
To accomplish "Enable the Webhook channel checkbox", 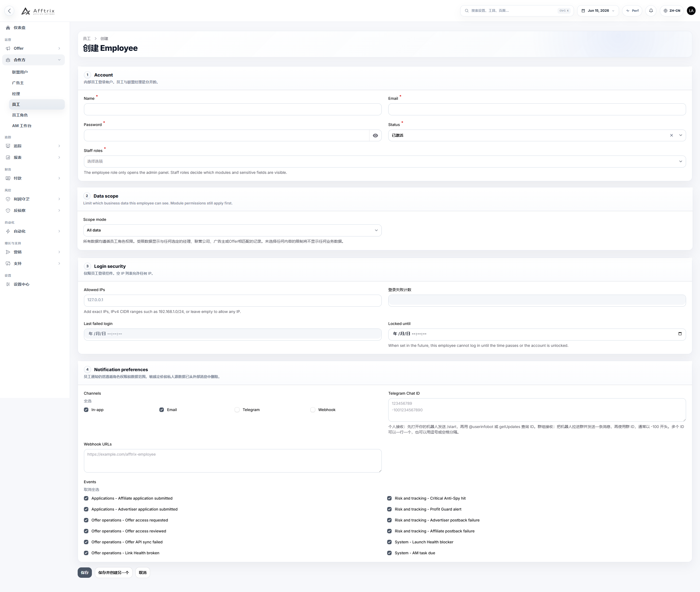I will (x=313, y=410).
